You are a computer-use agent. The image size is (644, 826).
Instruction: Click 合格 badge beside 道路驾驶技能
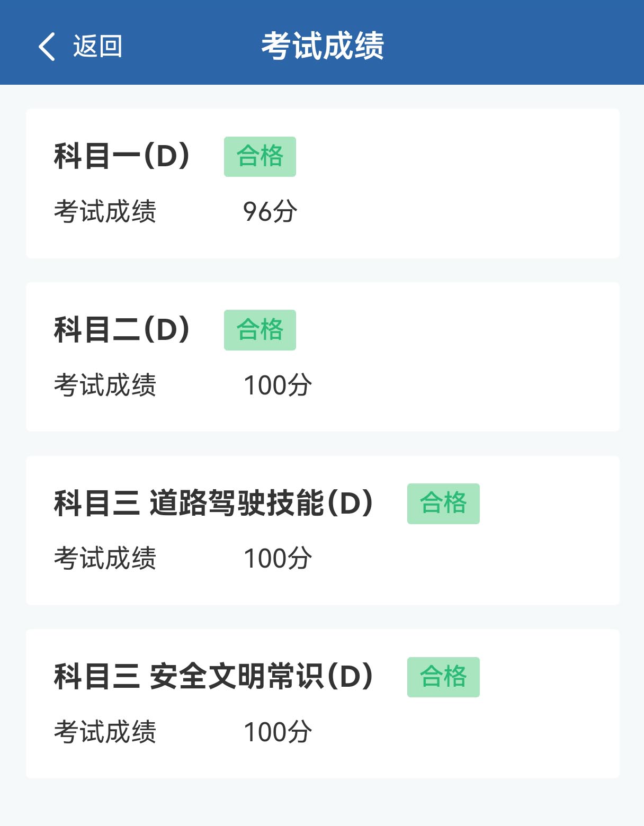point(443,504)
